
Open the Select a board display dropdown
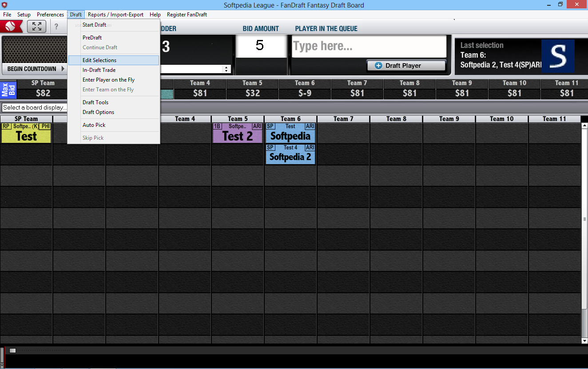(x=35, y=107)
